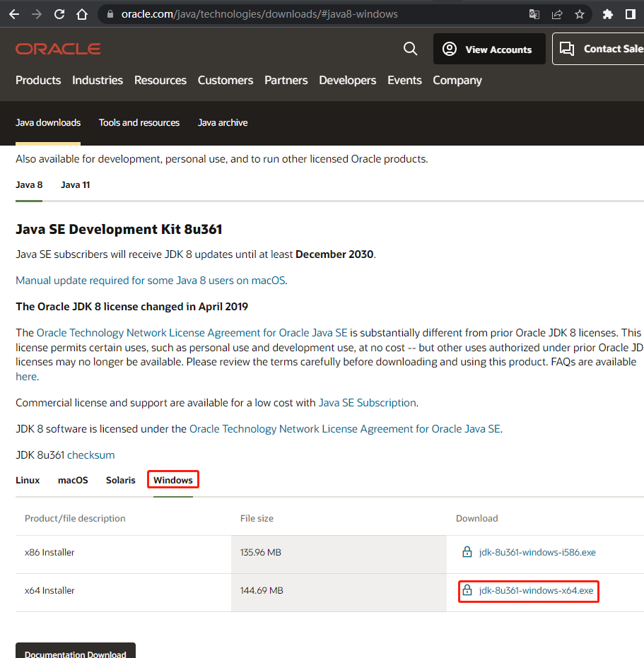This screenshot has height=658, width=644.
Task: Open the Industries menu
Action: (x=98, y=80)
